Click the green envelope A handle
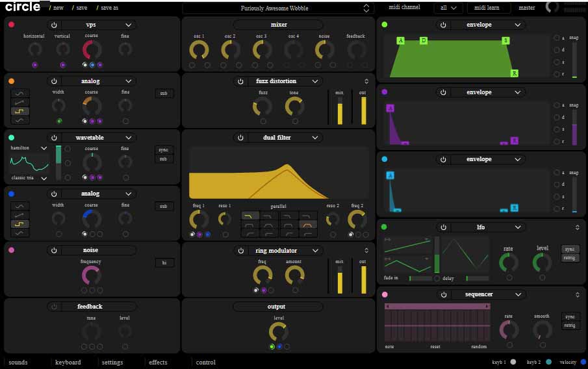 pos(400,40)
